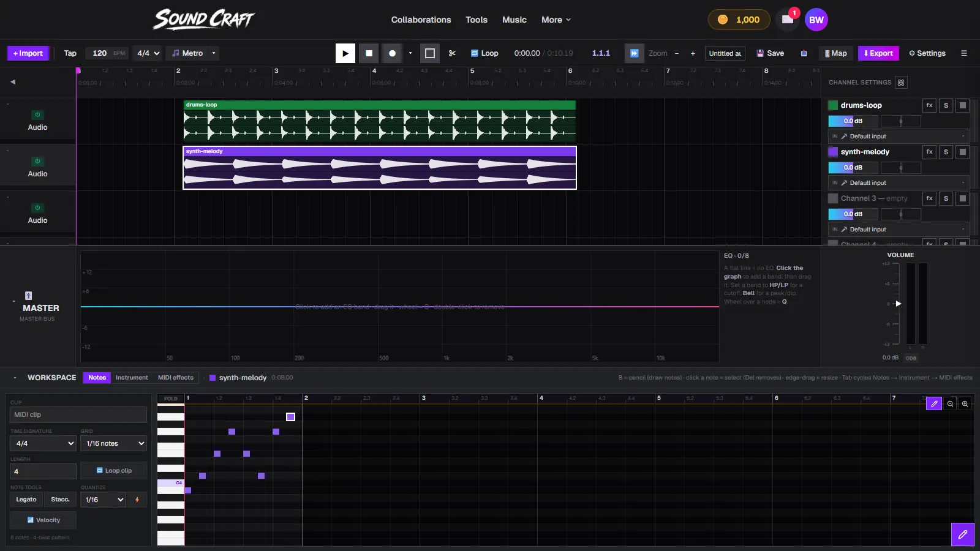The width and height of the screenshot is (980, 551).
Task: Click the Sound Craft logo
Action: point(203,20)
